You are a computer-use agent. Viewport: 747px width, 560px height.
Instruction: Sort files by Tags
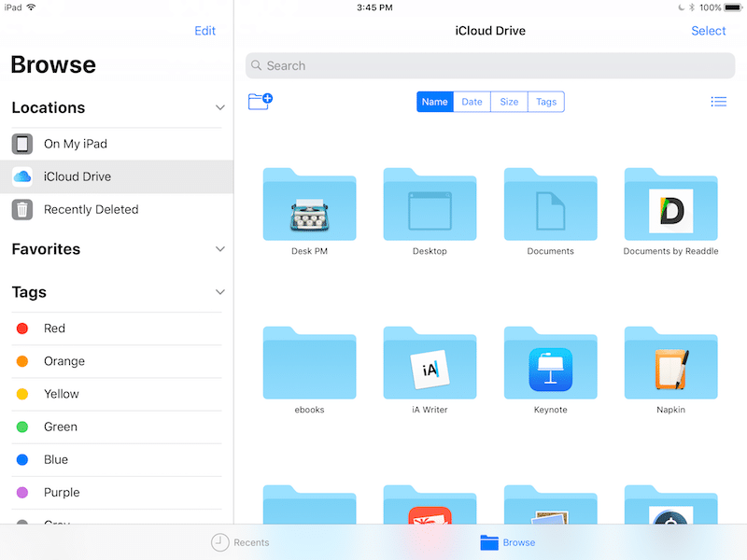point(546,102)
